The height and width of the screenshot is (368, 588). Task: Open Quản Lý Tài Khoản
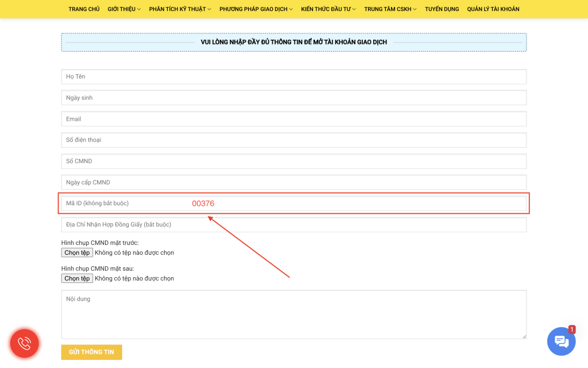click(x=493, y=9)
